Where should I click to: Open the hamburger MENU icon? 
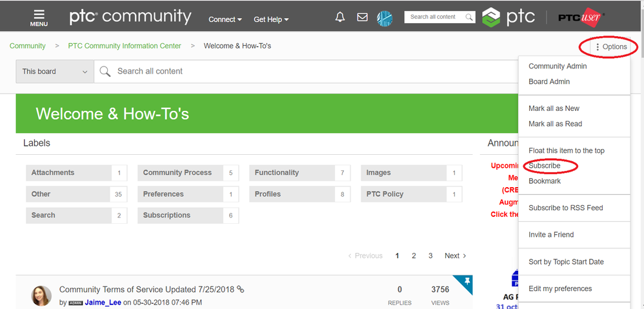(x=39, y=18)
